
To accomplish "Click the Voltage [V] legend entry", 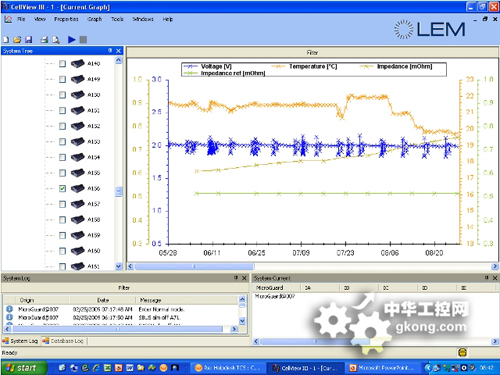I will pyautogui.click(x=208, y=66).
